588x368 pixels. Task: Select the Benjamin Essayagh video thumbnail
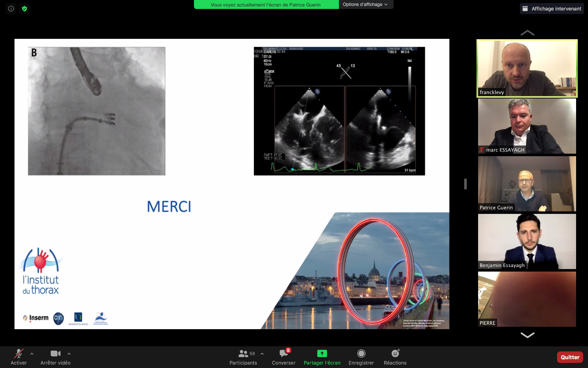[x=527, y=242]
